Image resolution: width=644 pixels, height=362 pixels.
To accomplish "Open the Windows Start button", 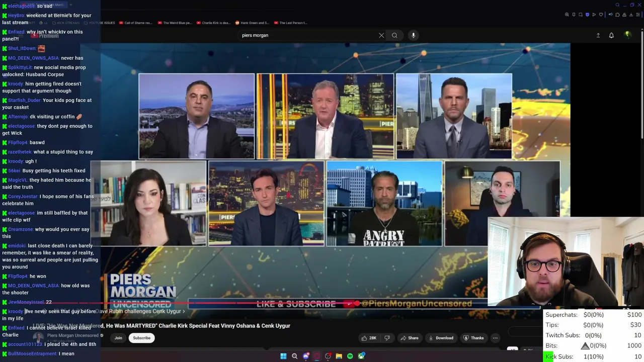I will coord(283,356).
